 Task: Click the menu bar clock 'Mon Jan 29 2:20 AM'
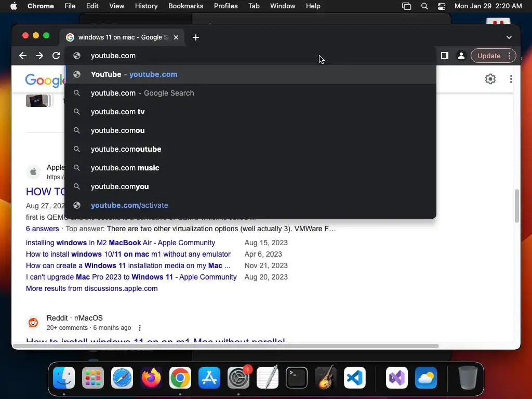[x=488, y=6]
